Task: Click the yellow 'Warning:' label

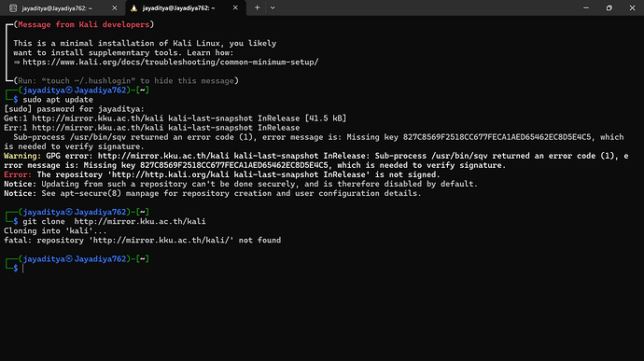Action: point(22,156)
